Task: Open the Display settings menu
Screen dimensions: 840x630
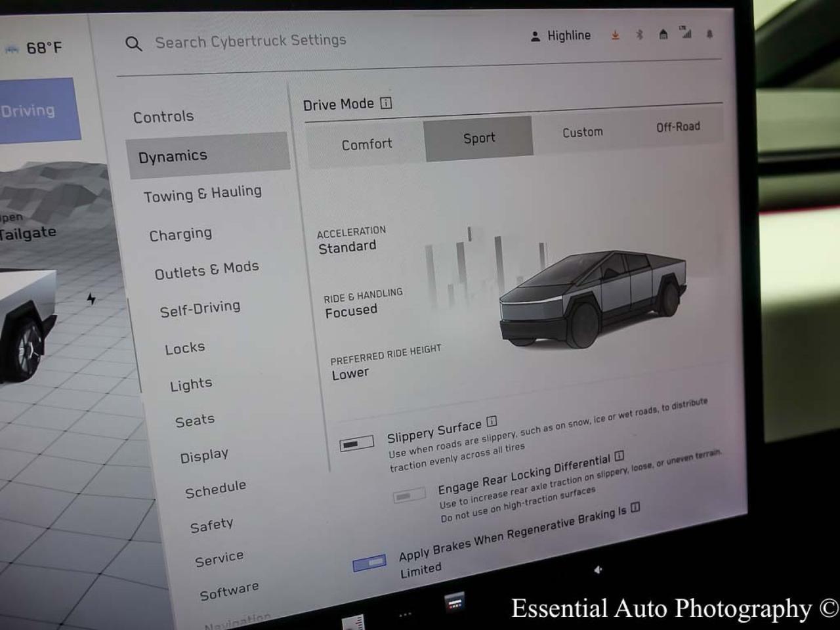Action: pos(204,456)
